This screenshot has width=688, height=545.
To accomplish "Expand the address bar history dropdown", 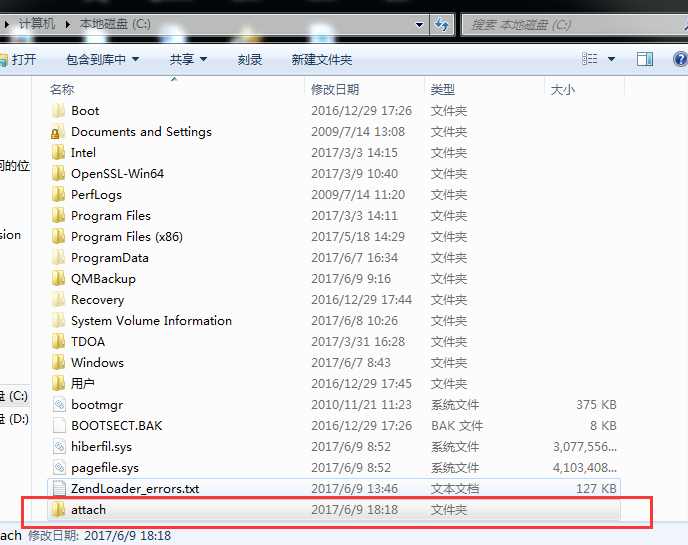I will tap(419, 25).
